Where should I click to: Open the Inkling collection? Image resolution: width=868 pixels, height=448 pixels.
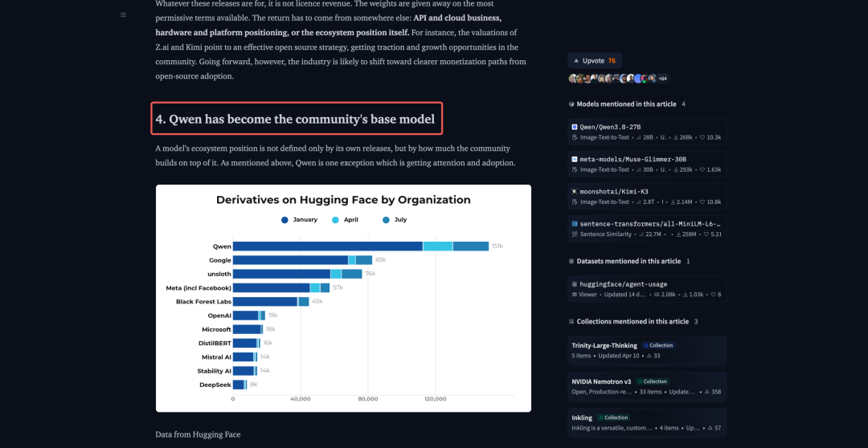[647, 423]
